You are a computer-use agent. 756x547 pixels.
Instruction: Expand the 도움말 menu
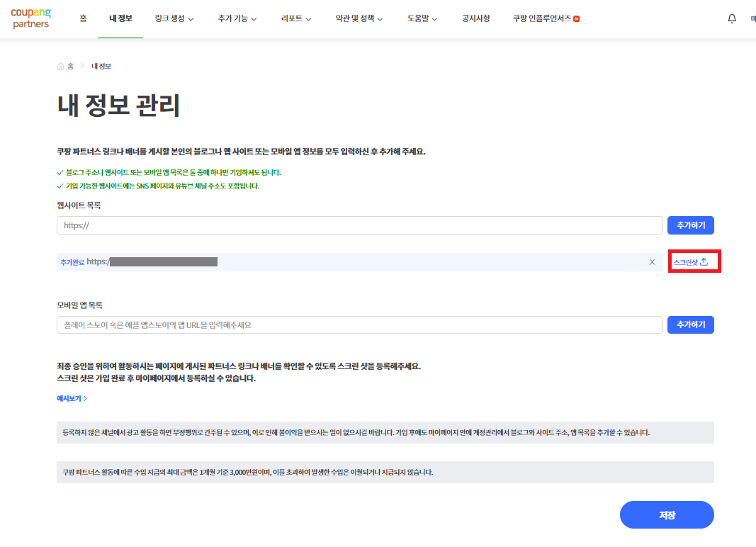(422, 18)
